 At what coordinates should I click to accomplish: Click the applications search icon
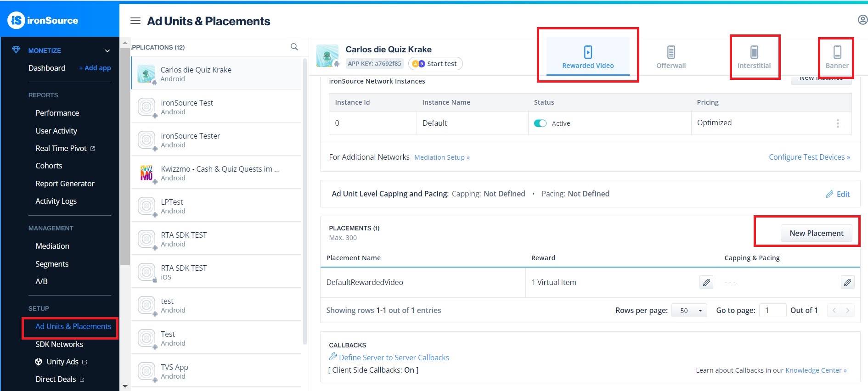(x=294, y=47)
